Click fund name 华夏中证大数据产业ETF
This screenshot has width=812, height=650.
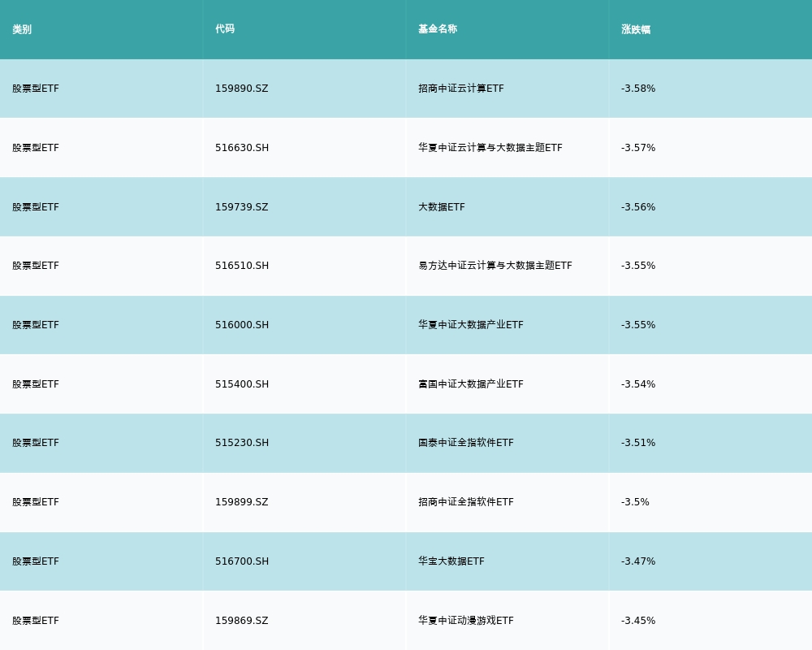click(471, 324)
